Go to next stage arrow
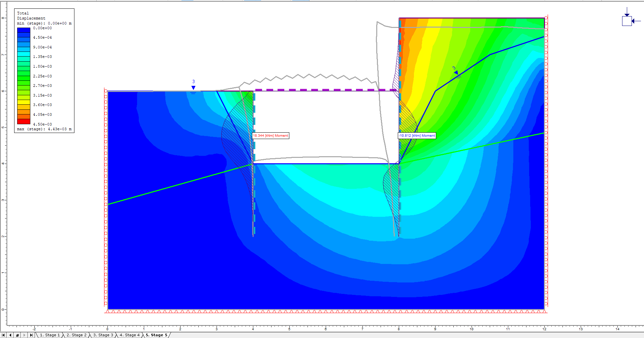The image size is (644, 338). [24, 335]
